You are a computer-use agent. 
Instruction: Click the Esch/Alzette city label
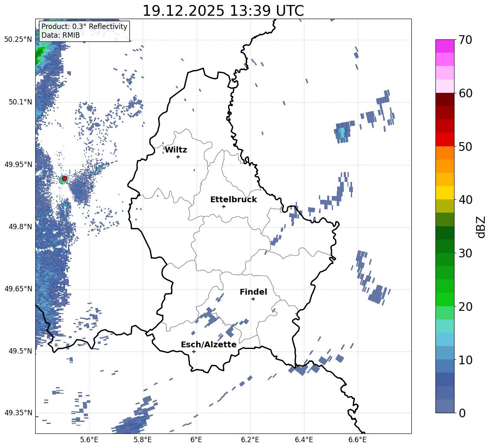click(x=209, y=344)
